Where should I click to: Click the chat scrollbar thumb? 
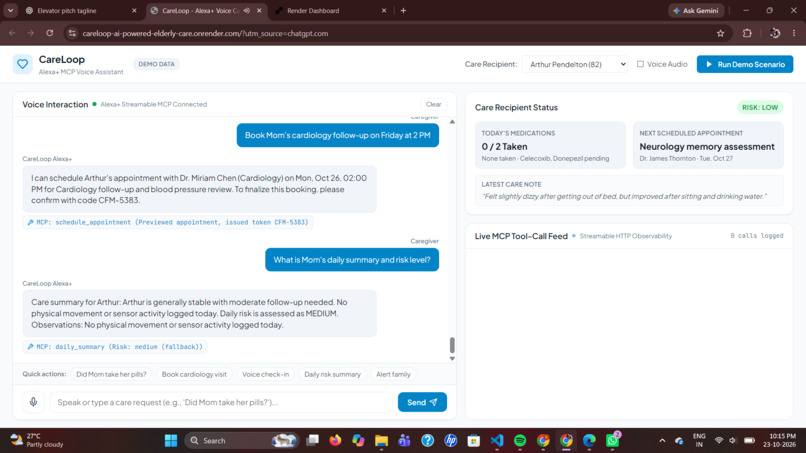(x=452, y=345)
